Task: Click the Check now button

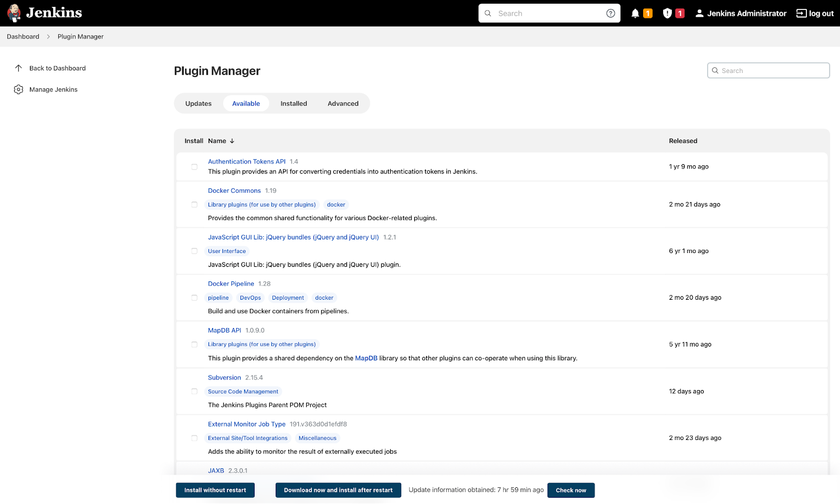Action: pos(571,490)
